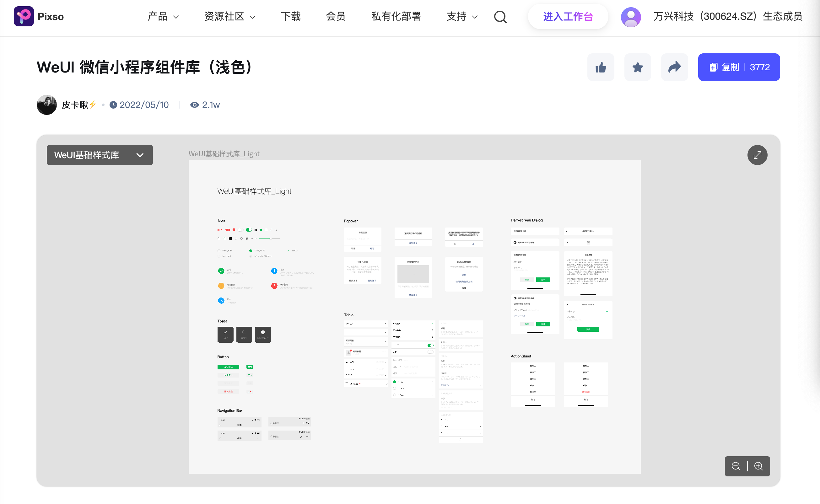Click author 皮卡啾's profile picture

(x=47, y=105)
